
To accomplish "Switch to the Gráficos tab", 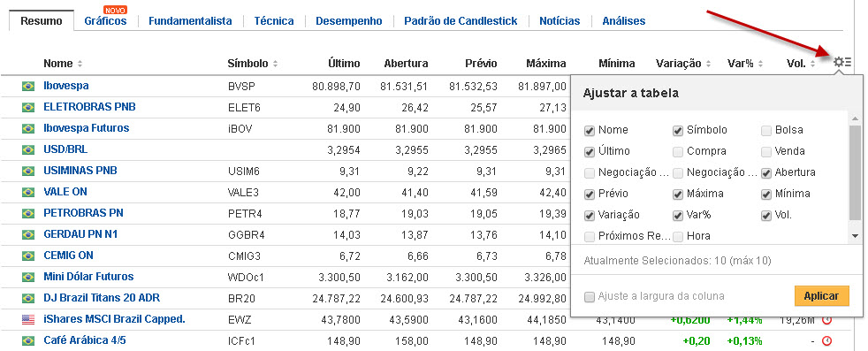I will click(x=105, y=21).
